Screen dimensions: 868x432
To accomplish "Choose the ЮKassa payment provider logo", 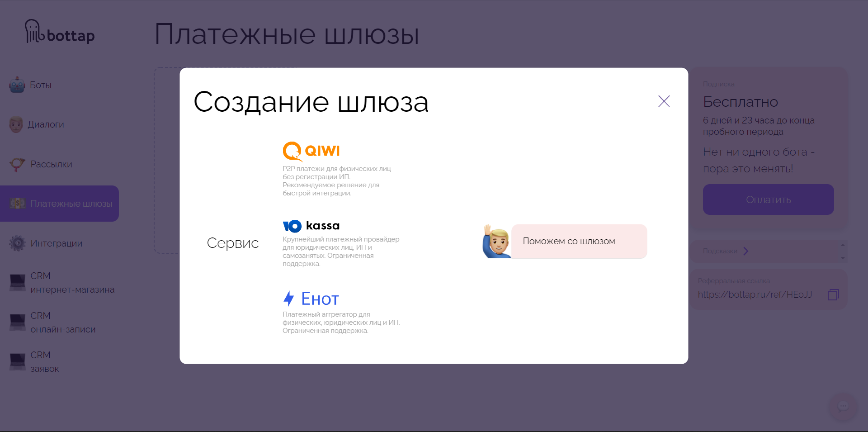I will [x=311, y=226].
